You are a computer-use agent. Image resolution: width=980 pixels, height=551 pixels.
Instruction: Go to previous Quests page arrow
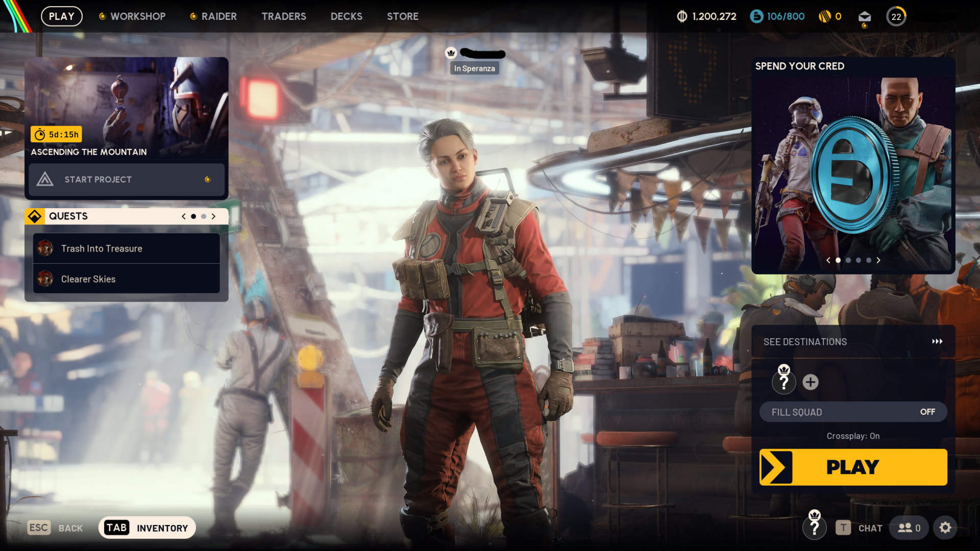(x=184, y=216)
